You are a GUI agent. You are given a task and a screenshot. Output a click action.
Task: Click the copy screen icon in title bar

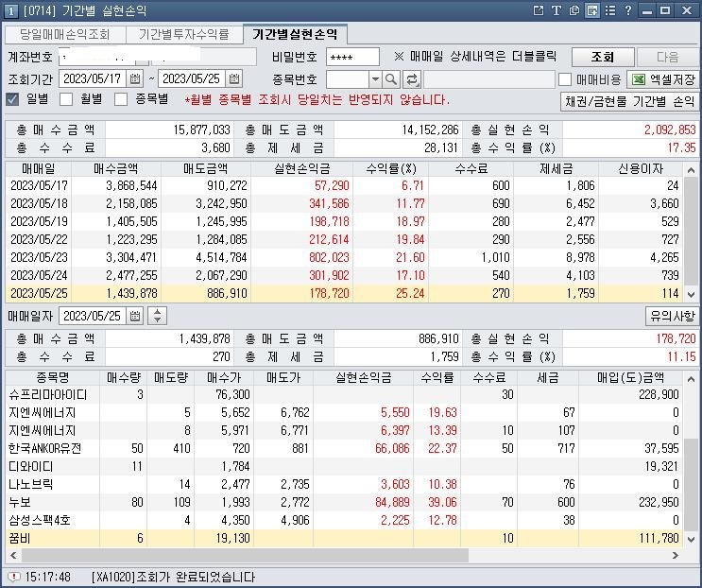574,10
